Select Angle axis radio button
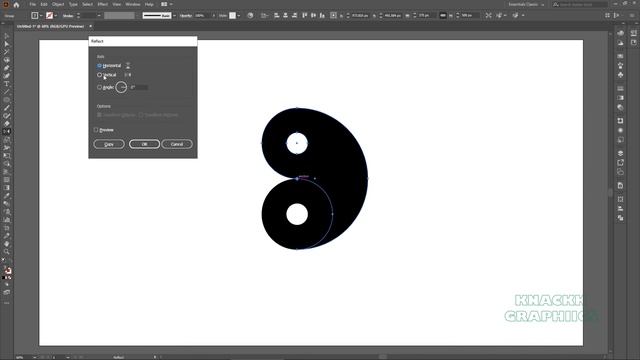The height and width of the screenshot is (360, 640). tap(99, 87)
